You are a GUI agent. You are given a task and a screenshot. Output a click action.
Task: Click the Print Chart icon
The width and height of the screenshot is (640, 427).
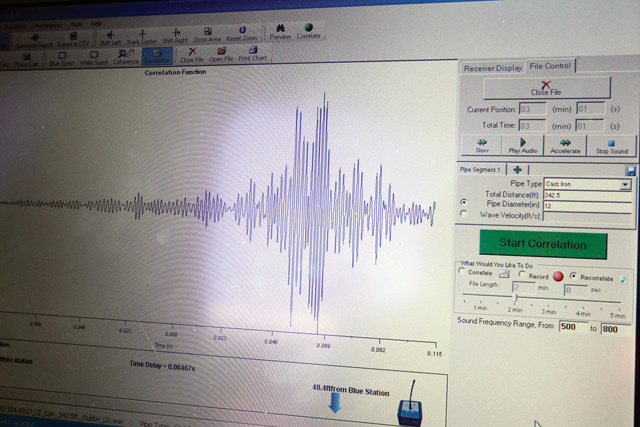tap(252, 54)
